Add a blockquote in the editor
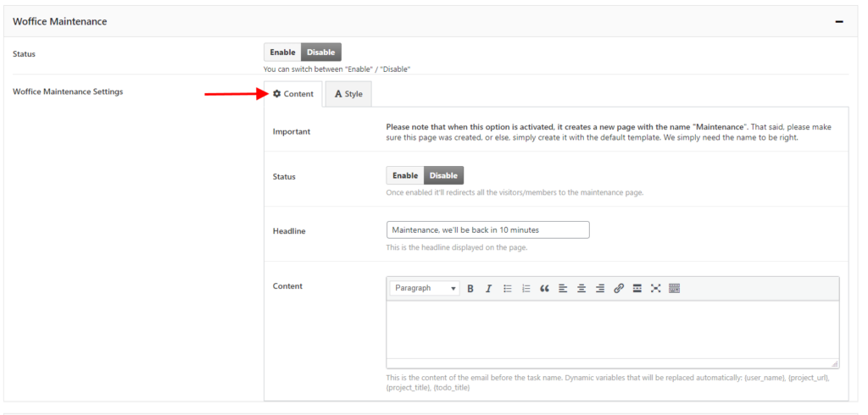868x415 pixels. point(544,289)
